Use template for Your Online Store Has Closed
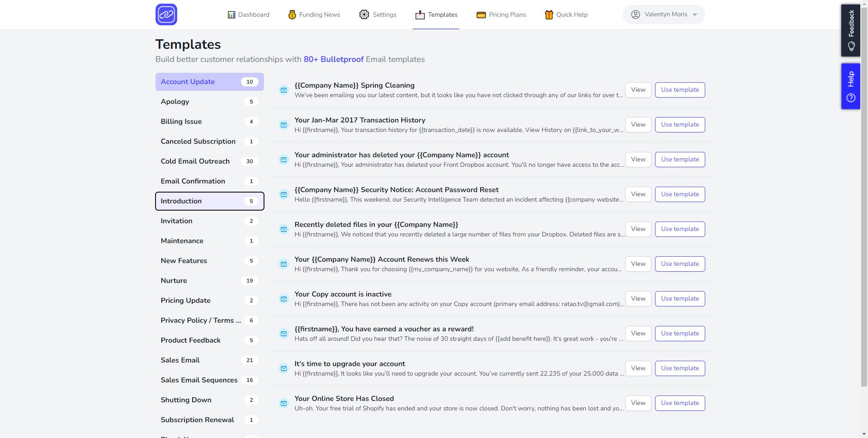868x438 pixels. coord(679,403)
